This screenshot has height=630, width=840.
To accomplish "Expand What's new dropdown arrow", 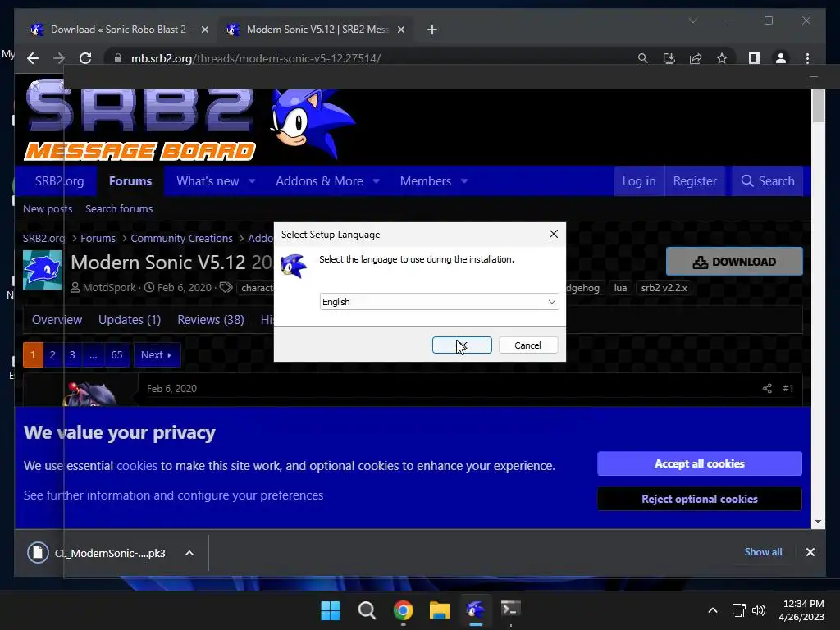I will coord(252,181).
